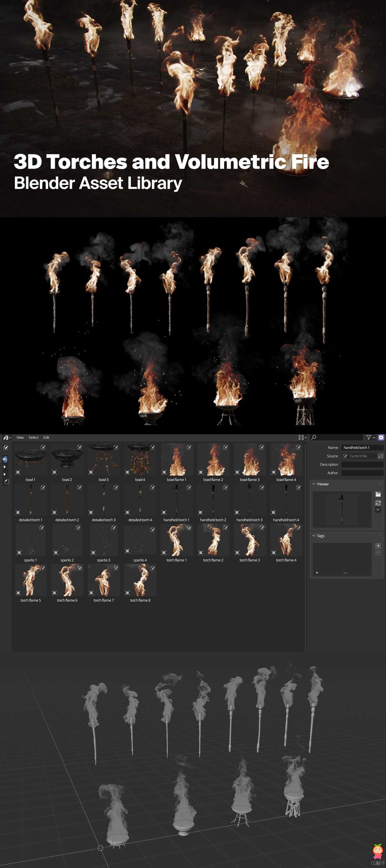Select the bowl 3 asset thumbnail
This screenshot has width=386, height=868.
tap(103, 460)
